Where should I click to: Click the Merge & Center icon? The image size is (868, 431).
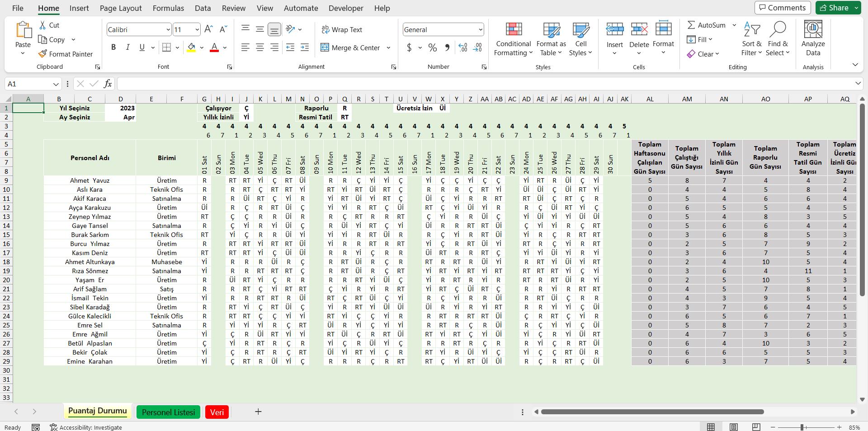pyautogui.click(x=325, y=47)
